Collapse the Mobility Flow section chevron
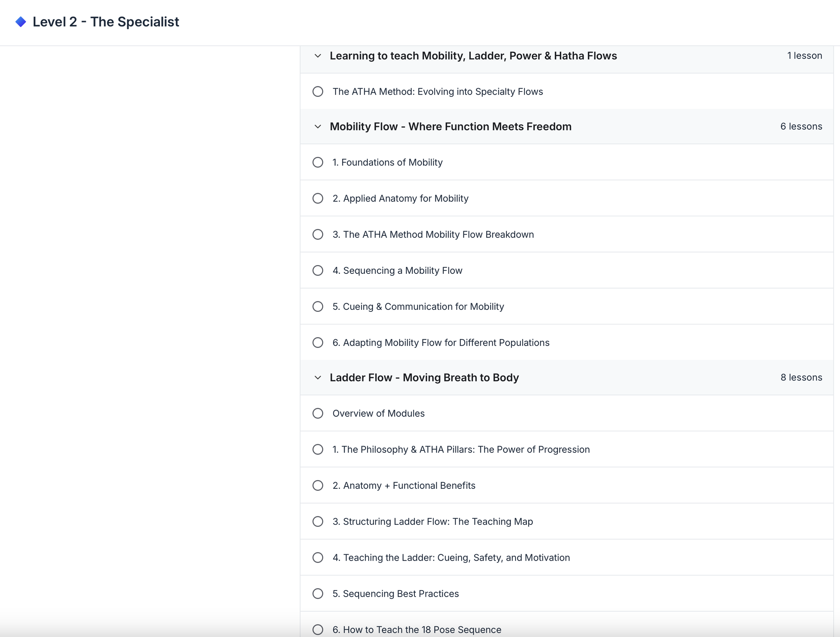 pyautogui.click(x=318, y=126)
